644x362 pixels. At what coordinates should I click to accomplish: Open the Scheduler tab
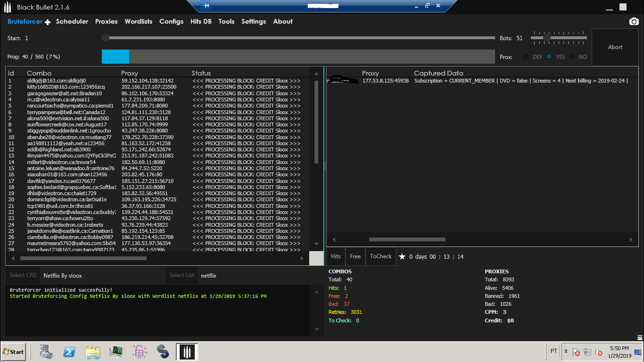72,22
